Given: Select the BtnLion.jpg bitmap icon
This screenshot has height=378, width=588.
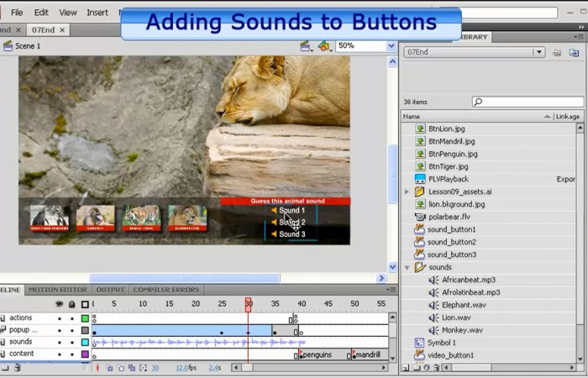Looking at the screenshot, I should [x=420, y=129].
